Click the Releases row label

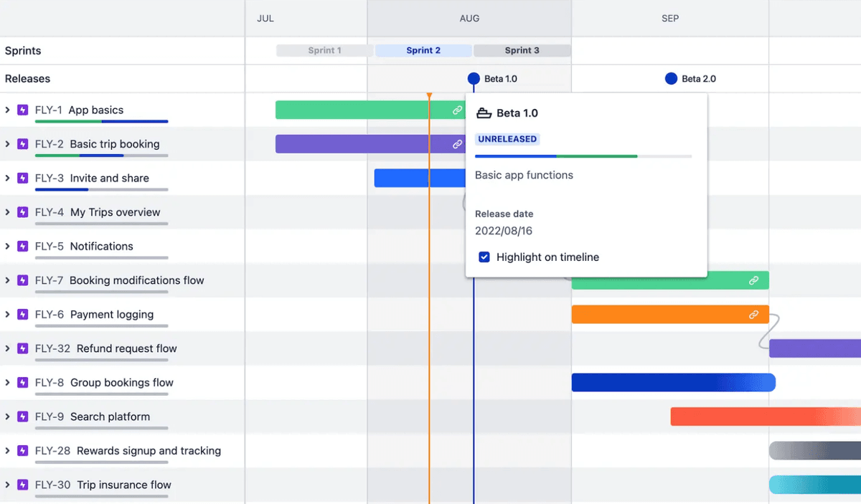pyautogui.click(x=28, y=79)
